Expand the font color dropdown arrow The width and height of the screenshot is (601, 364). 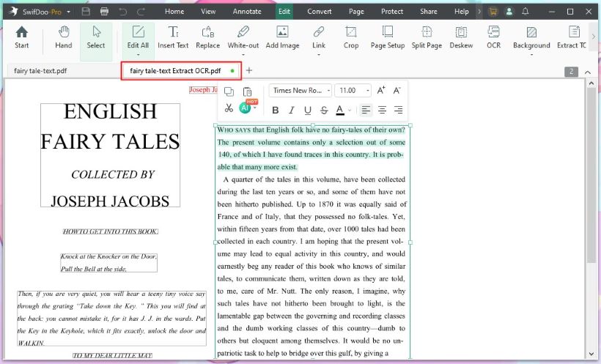click(x=350, y=111)
